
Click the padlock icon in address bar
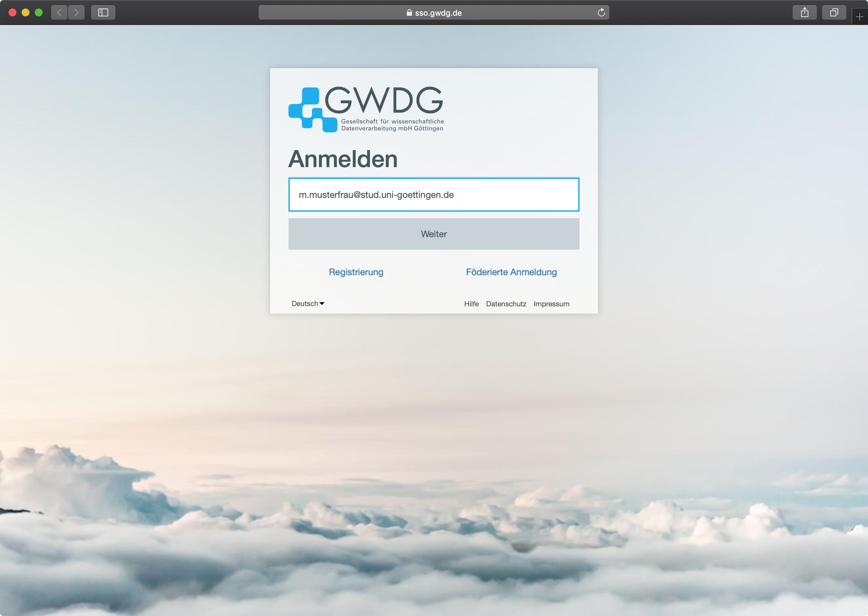pyautogui.click(x=409, y=12)
